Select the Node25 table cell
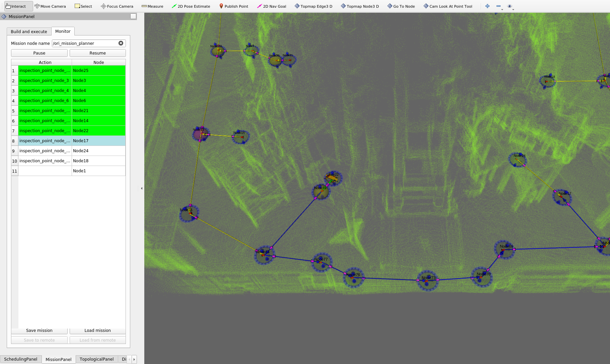 tap(99, 71)
